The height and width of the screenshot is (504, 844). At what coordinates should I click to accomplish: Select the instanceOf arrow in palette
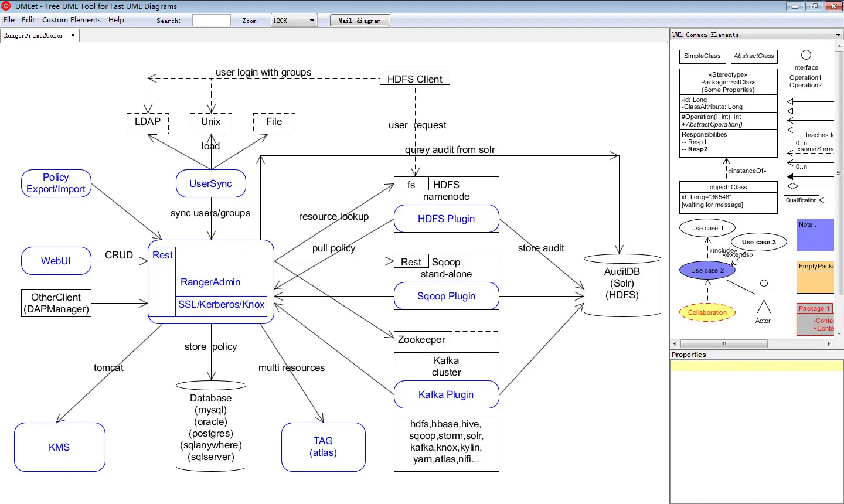tap(727, 168)
